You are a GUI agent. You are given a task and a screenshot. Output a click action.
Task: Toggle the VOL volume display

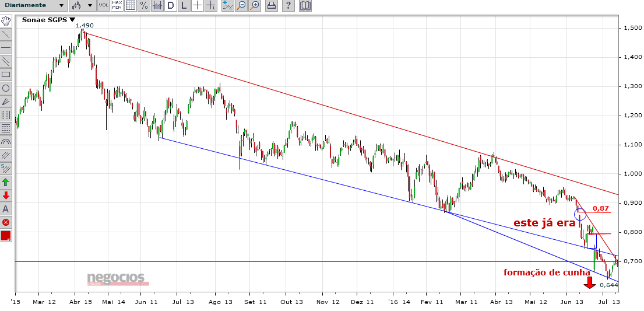point(104,5)
